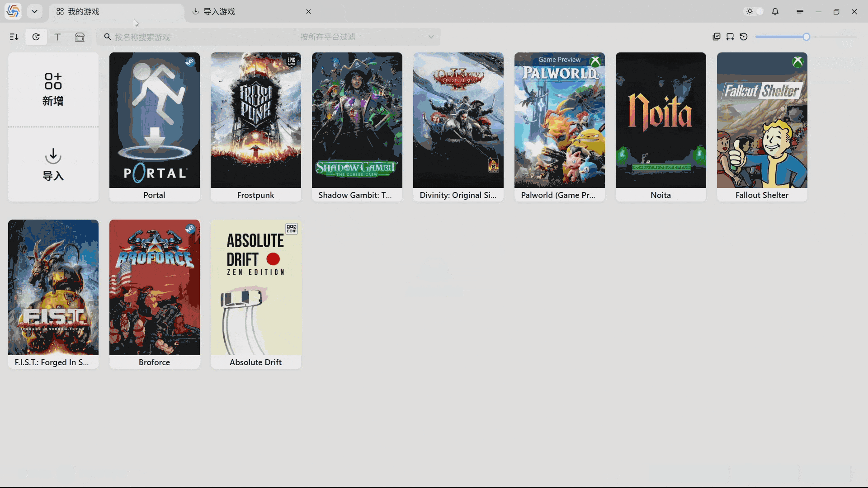Viewport: 868px width, 488px height.
Task: Focus the 按名称搜索游戏 search field
Action: pos(197,37)
